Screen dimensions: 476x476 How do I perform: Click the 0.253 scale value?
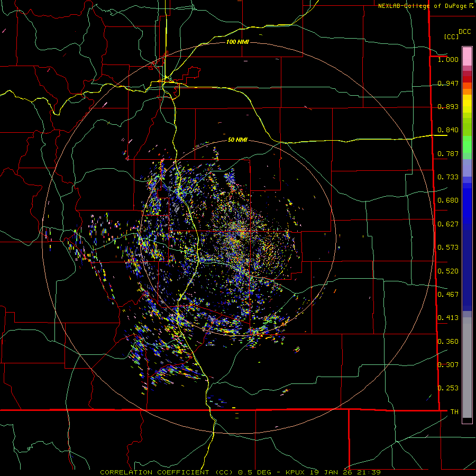[448, 388]
